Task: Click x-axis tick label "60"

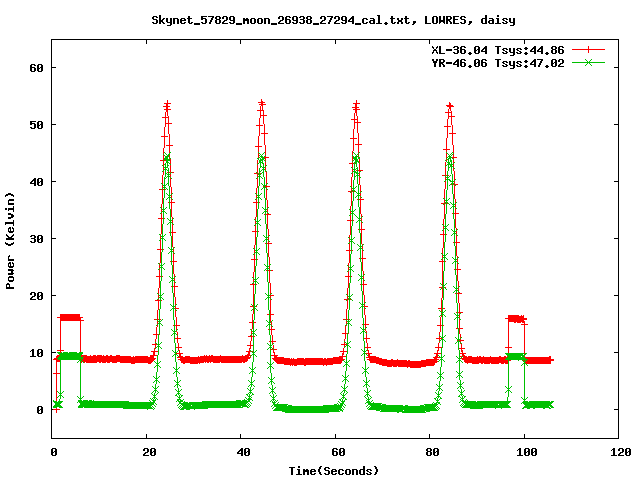Action: pos(338,452)
